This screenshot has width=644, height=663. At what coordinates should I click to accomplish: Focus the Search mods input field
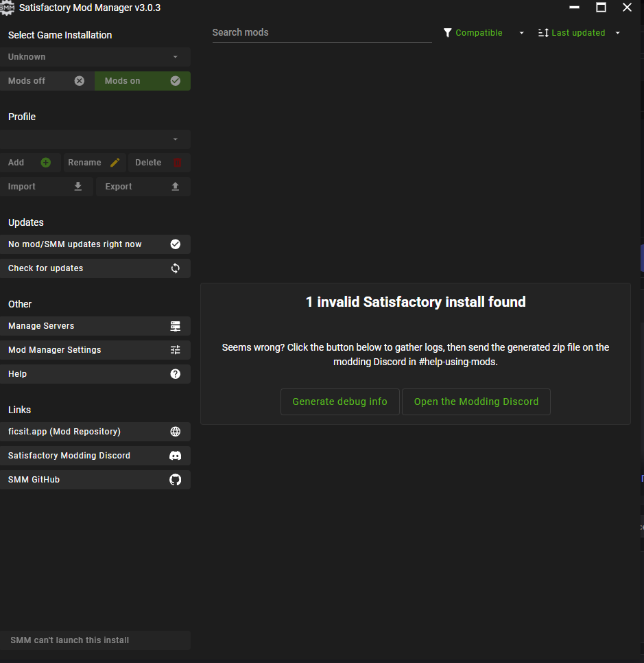coord(322,32)
